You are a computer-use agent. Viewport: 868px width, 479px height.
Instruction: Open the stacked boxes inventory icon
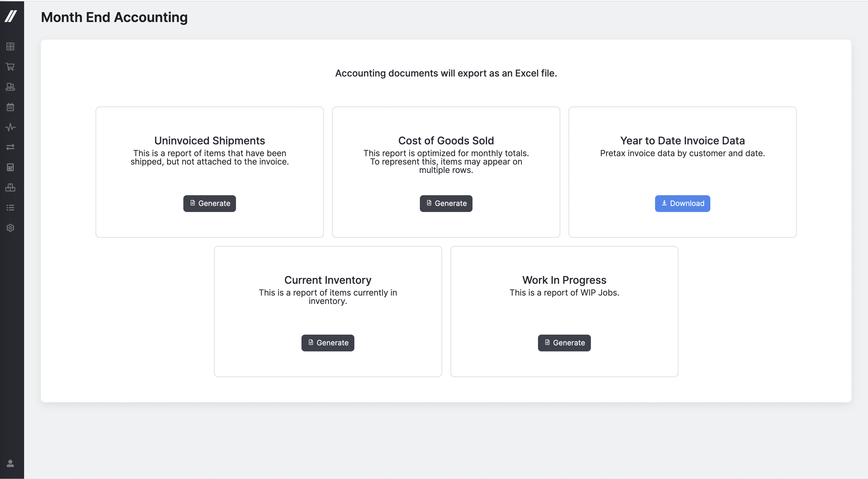[x=10, y=187]
